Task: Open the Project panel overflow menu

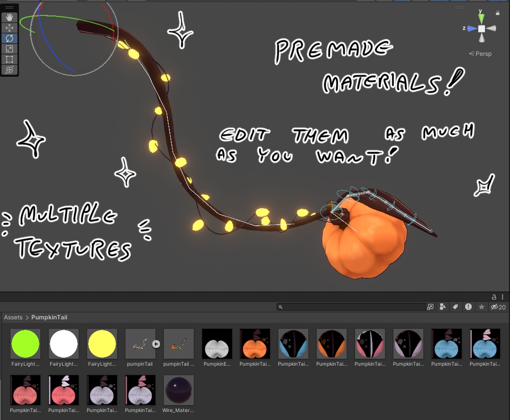Action: [503, 297]
